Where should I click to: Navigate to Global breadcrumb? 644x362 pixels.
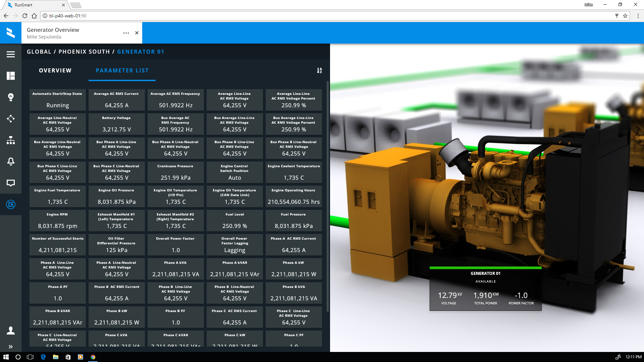point(39,52)
